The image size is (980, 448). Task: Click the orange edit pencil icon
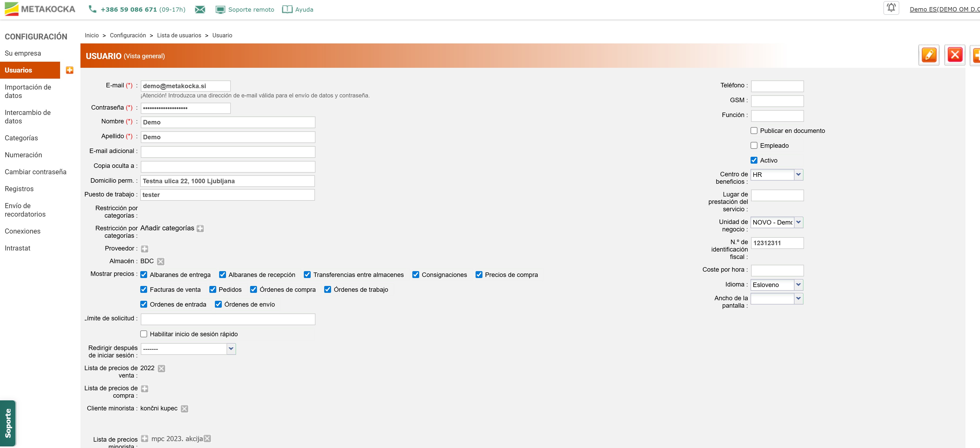tap(929, 55)
